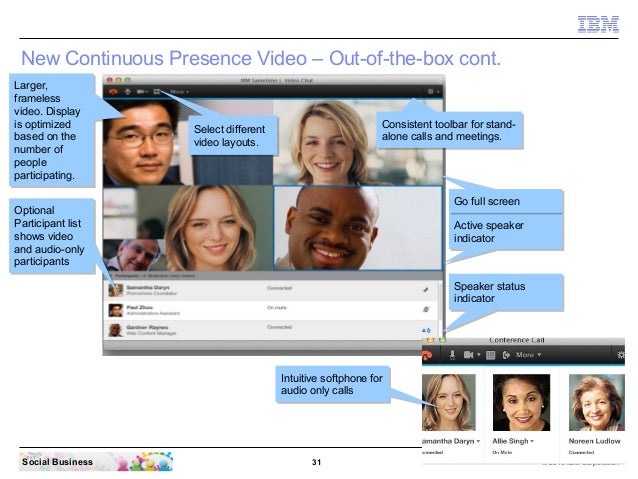Open More menu in Video Chat toolbar

point(179,92)
